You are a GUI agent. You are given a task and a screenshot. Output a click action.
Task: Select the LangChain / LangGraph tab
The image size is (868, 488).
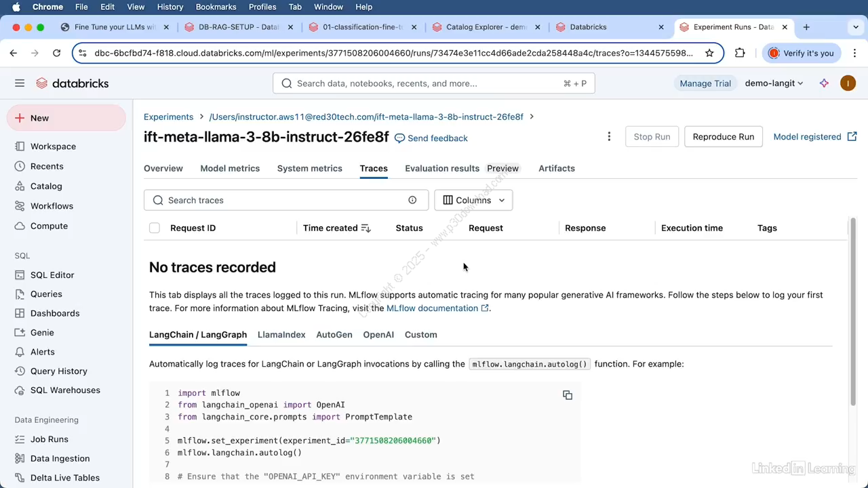point(198,335)
